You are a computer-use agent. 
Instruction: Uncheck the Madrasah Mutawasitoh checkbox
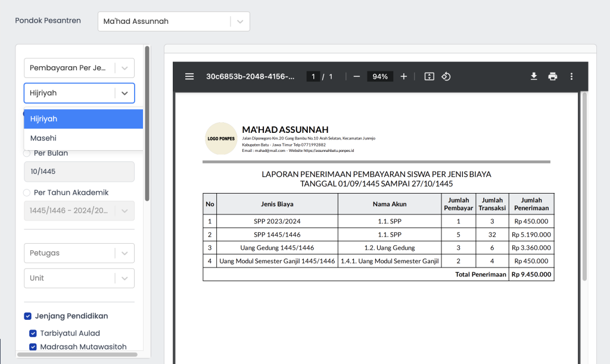point(33,347)
